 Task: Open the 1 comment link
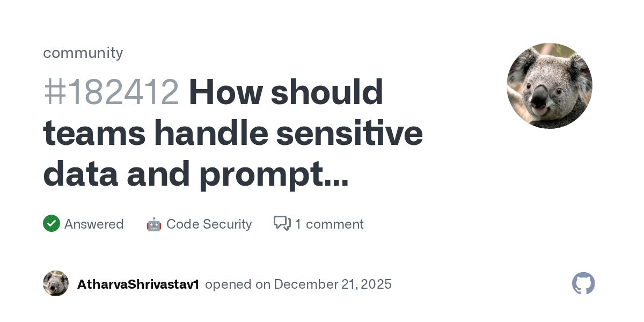tap(329, 224)
